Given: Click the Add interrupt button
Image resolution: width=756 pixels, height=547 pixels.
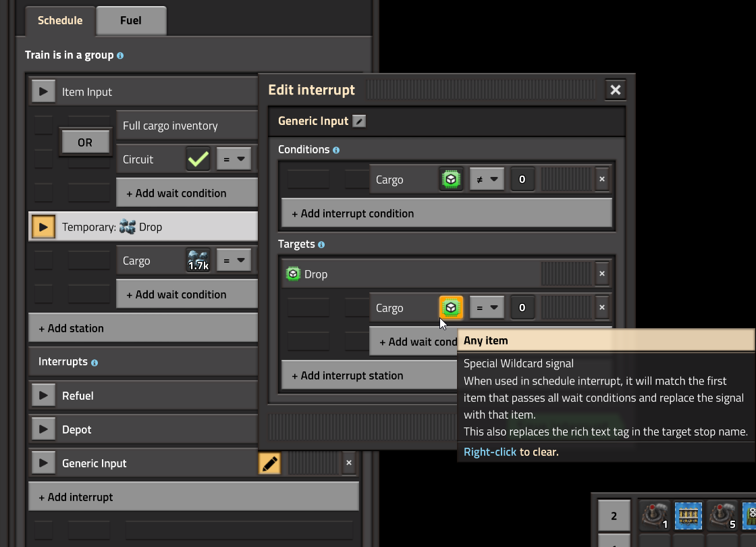Looking at the screenshot, I should pos(194,497).
